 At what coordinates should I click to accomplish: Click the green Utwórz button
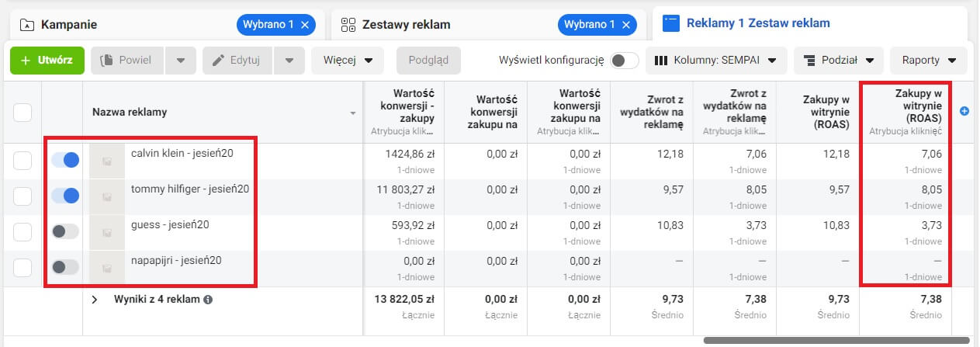point(47,60)
